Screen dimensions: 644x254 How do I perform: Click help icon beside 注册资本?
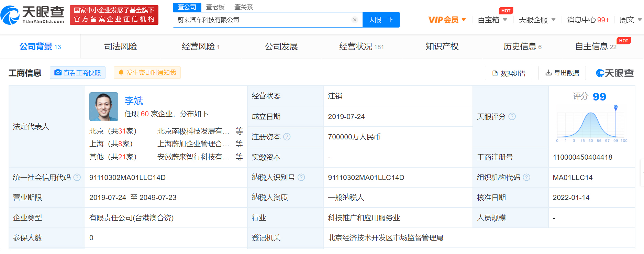pyautogui.click(x=287, y=137)
